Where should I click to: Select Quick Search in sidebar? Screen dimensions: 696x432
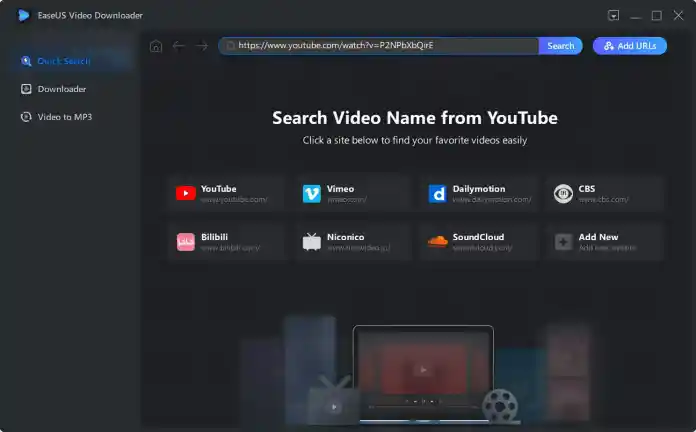(63, 61)
